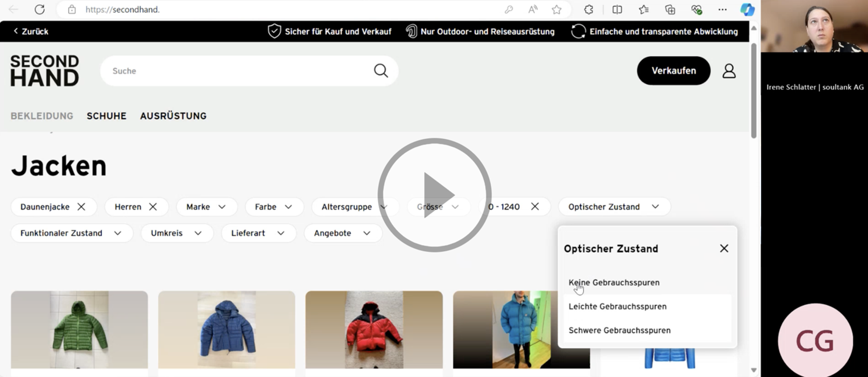868x377 pixels.
Task: Open the Lieferart filter dropdown
Action: pos(259,233)
